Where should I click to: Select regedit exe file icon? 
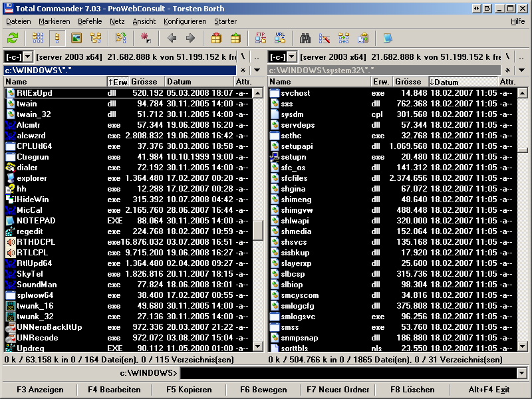tap(11, 231)
